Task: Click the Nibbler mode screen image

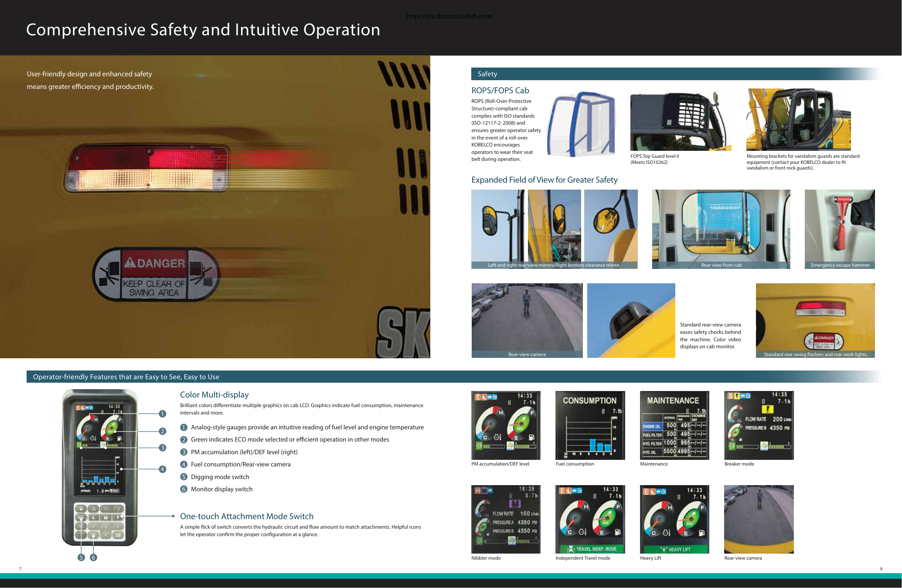Action: pos(506,519)
